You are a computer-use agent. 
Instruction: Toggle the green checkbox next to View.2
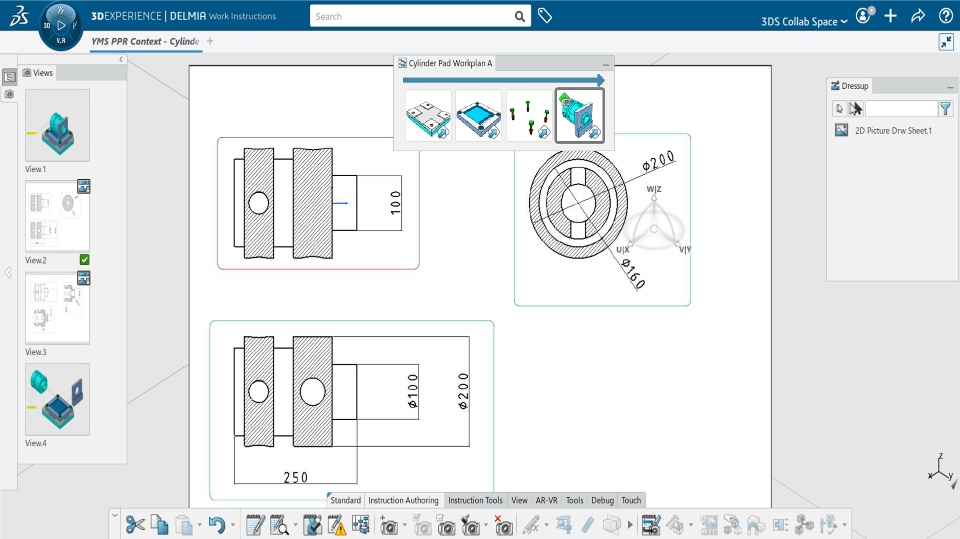(x=84, y=260)
